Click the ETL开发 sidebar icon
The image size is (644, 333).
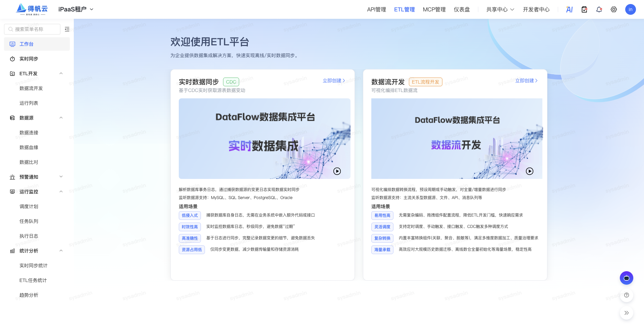click(12, 74)
